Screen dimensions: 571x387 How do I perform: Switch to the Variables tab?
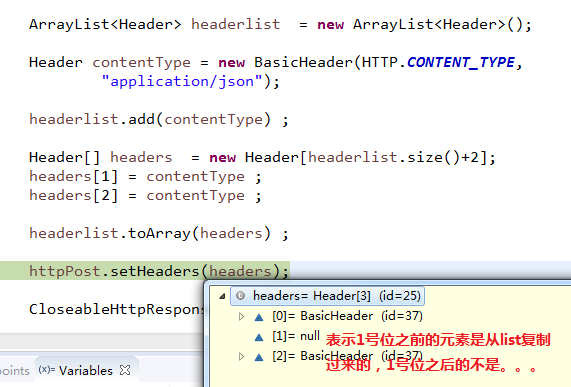coord(86,371)
